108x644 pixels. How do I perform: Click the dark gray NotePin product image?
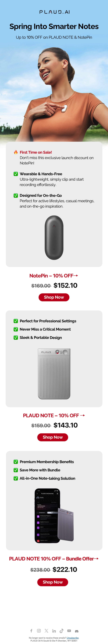coord(54,237)
